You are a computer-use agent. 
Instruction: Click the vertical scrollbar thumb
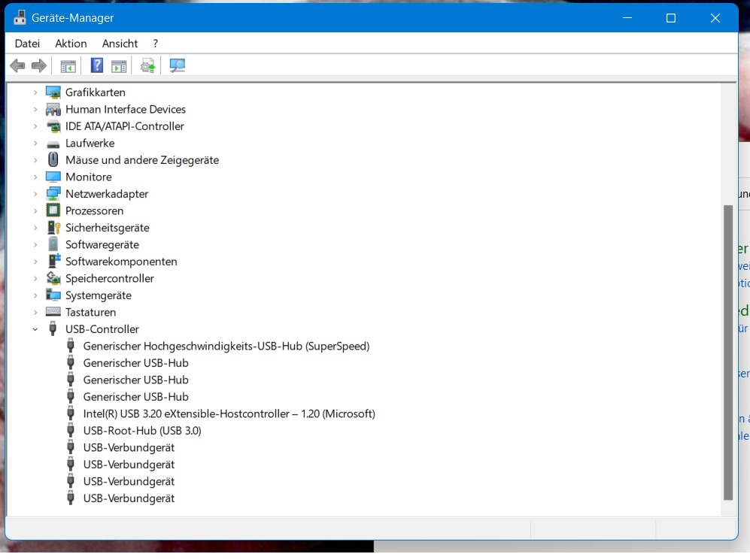728,353
